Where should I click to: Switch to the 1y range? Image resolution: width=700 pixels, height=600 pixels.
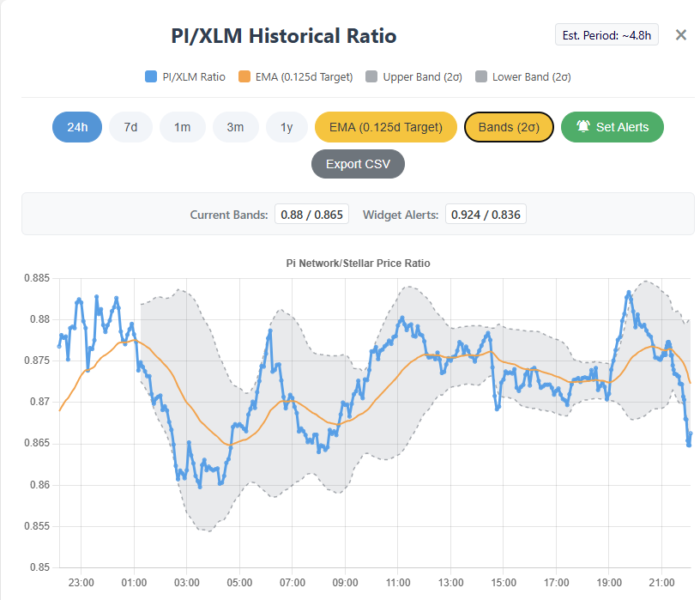[287, 126]
